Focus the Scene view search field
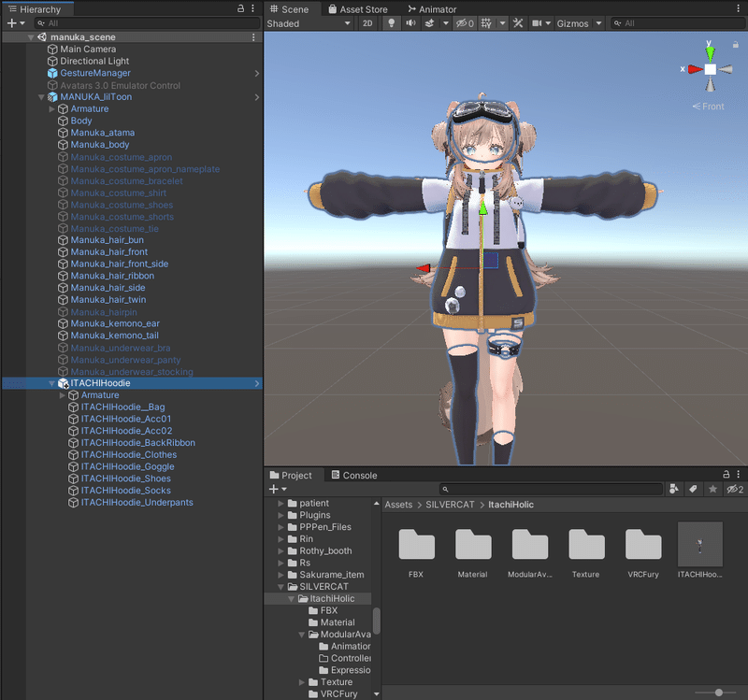The image size is (748, 700). [x=677, y=23]
